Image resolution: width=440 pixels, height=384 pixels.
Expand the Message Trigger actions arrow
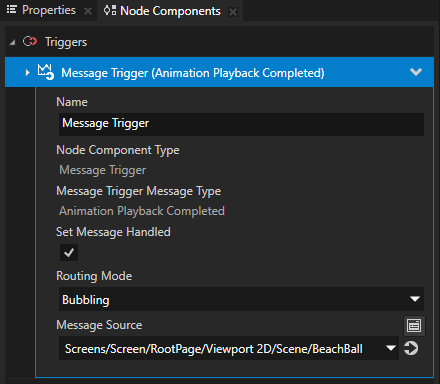pos(27,72)
